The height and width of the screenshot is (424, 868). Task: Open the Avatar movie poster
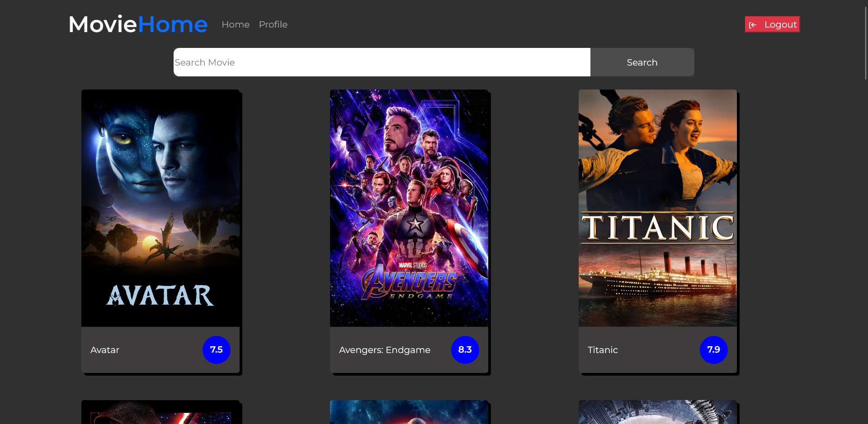click(x=161, y=207)
